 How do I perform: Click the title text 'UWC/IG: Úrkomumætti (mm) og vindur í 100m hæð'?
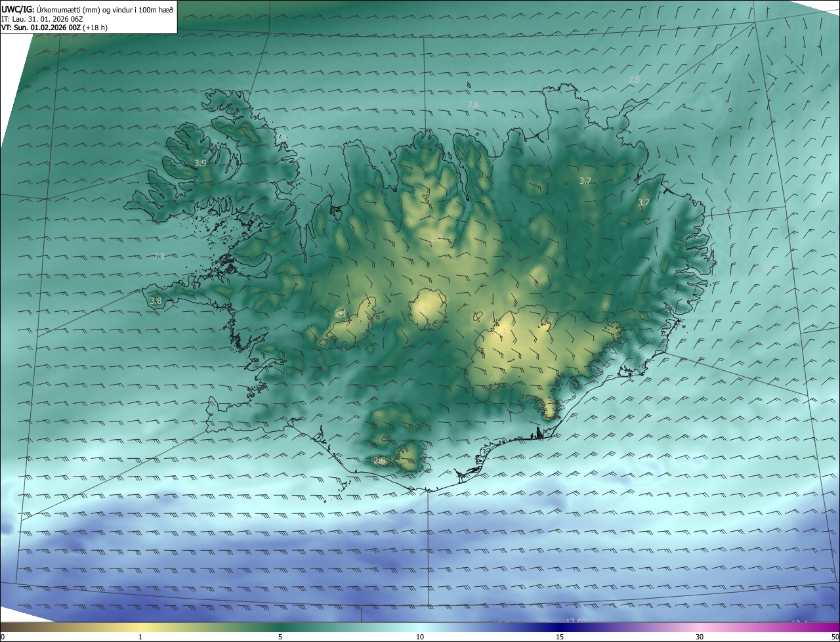87,9
